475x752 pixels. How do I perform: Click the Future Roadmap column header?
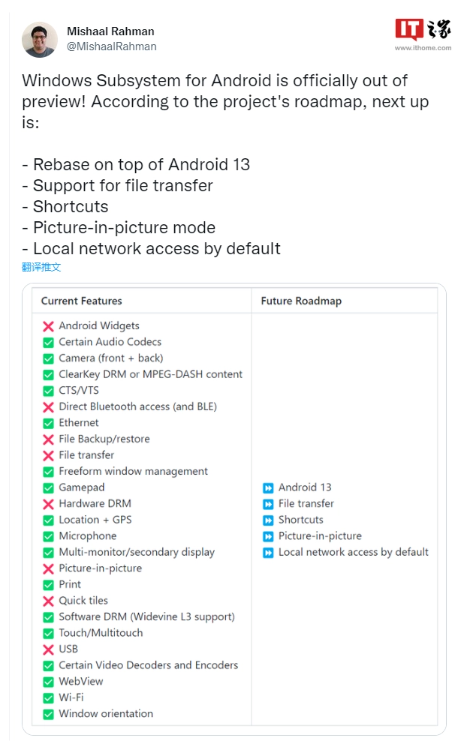301,301
